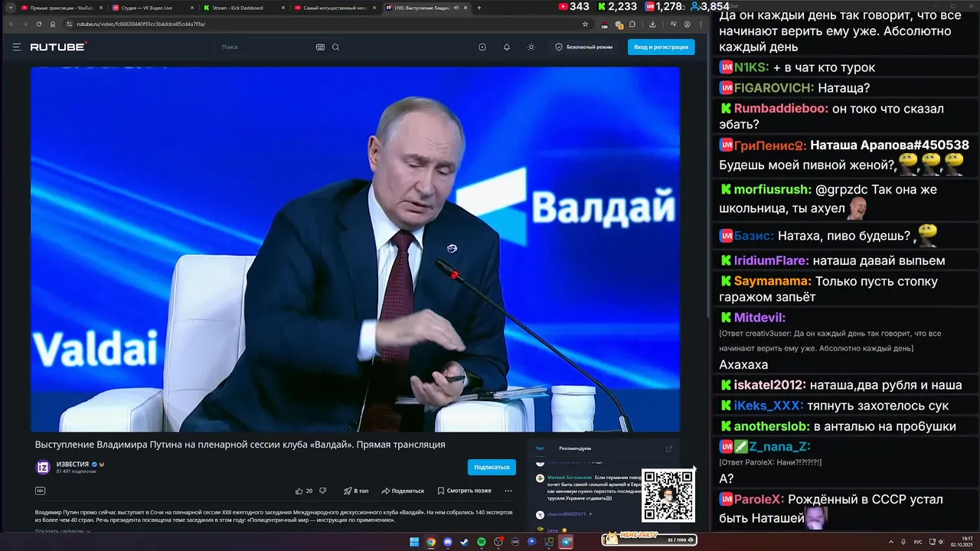The width and height of the screenshot is (980, 551).
Task: Open the Rutube hamburger menu
Action: pos(16,47)
